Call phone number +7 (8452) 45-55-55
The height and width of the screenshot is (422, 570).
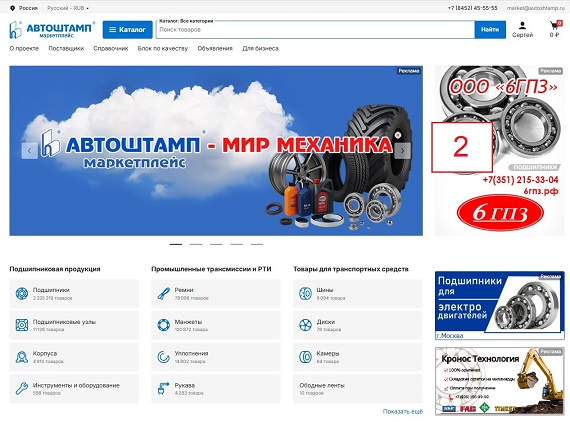[x=472, y=8]
